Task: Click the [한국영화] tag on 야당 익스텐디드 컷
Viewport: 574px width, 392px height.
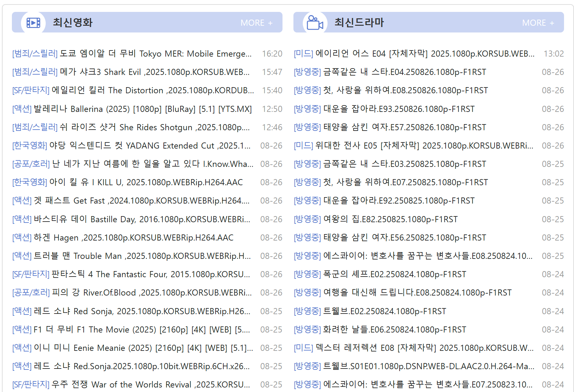Action: 30,146
